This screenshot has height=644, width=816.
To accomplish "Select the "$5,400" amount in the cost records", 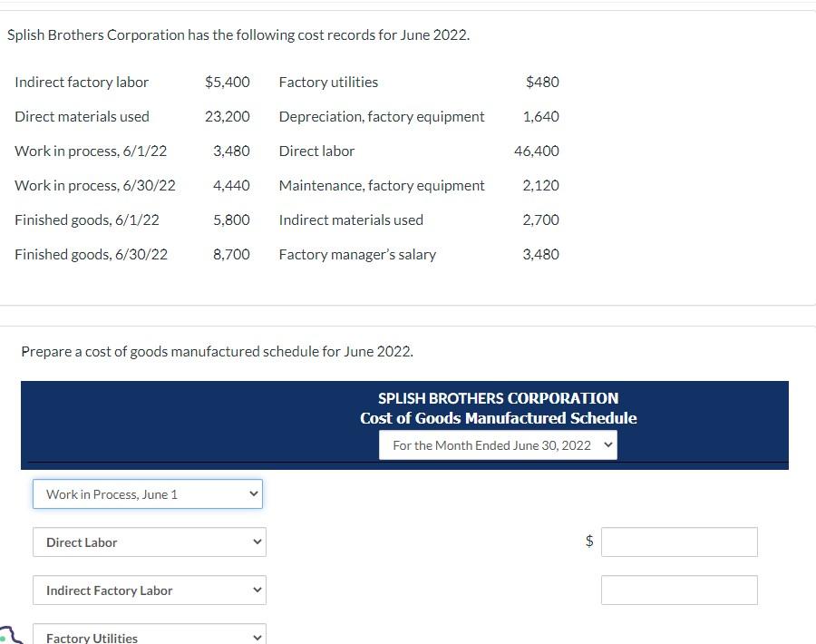I will coord(228,82).
